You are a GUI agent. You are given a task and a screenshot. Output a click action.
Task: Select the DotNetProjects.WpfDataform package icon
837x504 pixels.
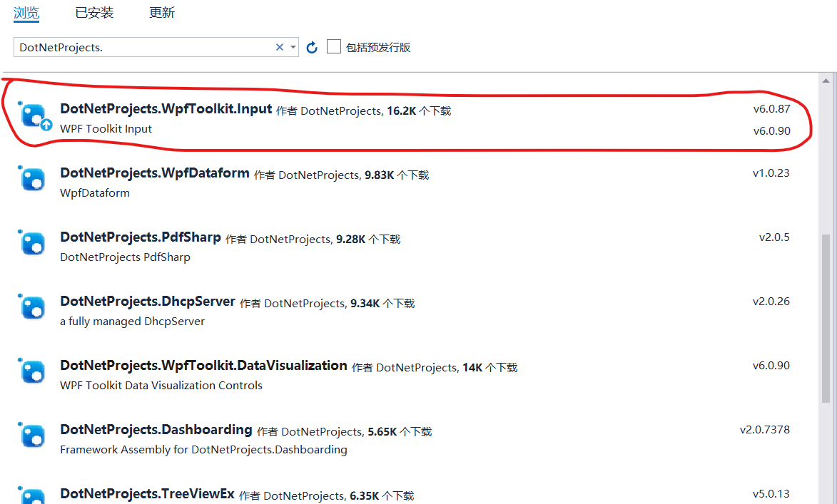[32, 179]
